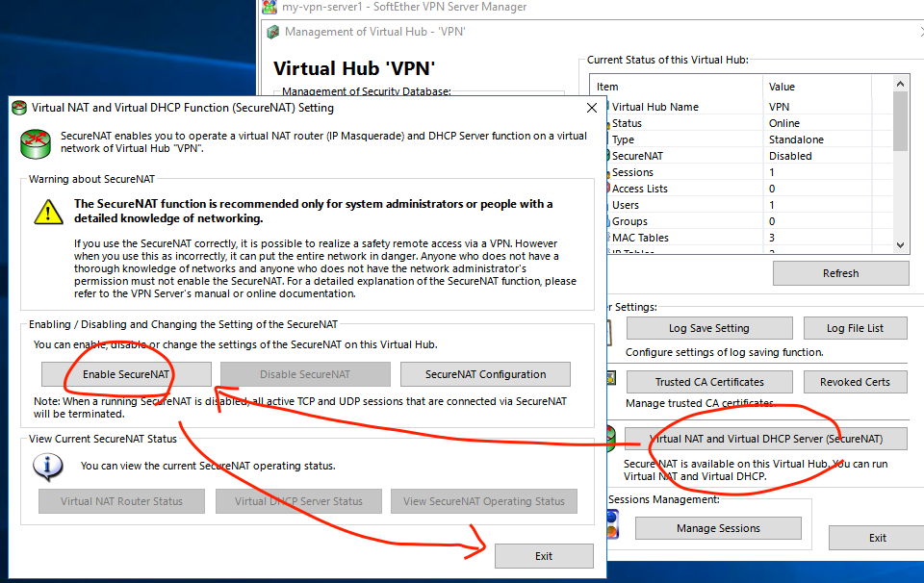Open Log Save Setting in Virtual Hub window

click(x=709, y=328)
